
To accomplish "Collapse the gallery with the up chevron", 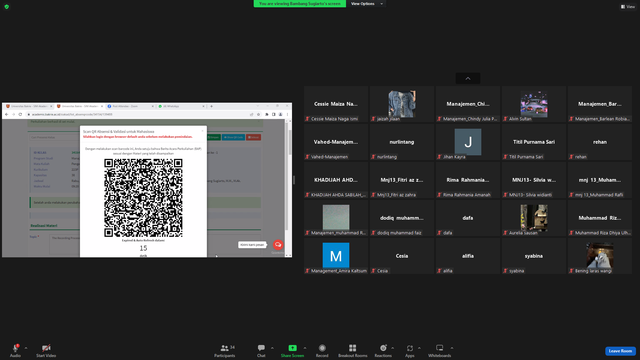I will tap(468, 78).
